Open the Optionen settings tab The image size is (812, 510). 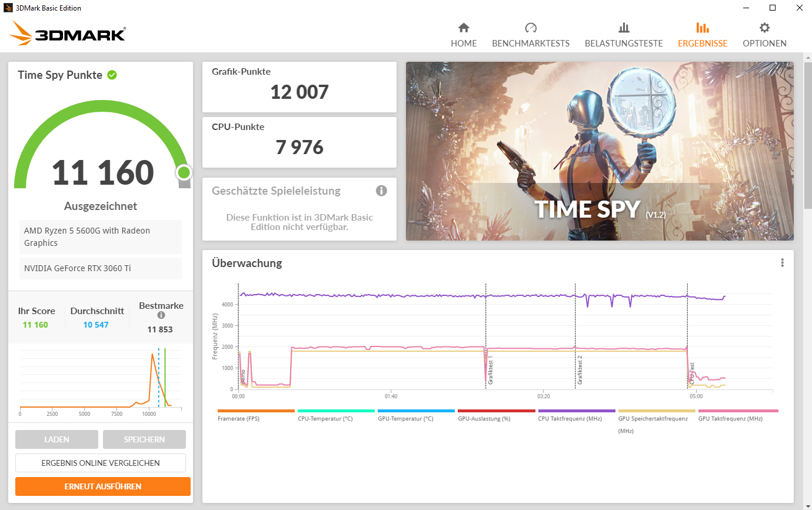click(764, 35)
